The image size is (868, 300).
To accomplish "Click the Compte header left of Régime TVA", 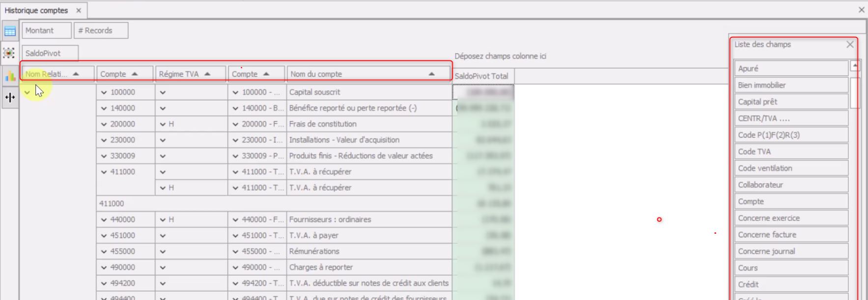I will point(125,74).
